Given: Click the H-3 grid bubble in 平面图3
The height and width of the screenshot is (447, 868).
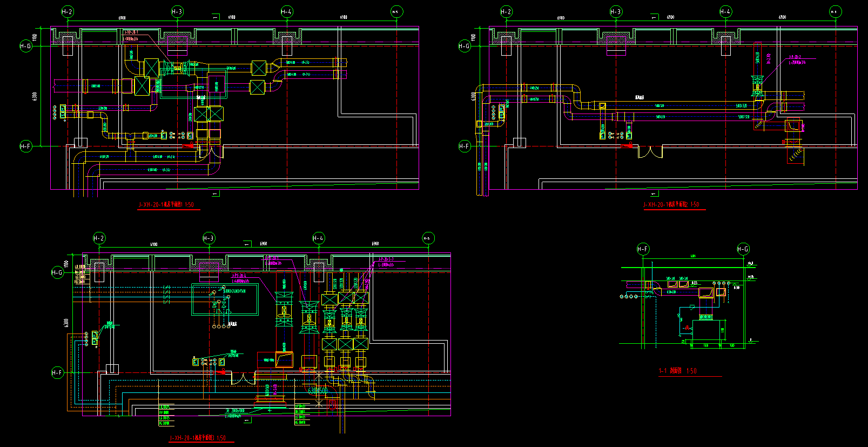Looking at the screenshot, I should coord(208,238).
